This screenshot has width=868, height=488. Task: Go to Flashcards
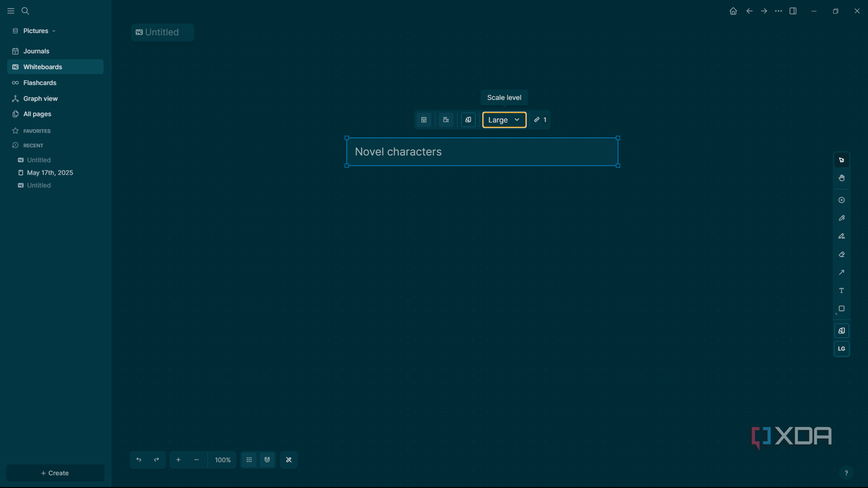coord(56,83)
